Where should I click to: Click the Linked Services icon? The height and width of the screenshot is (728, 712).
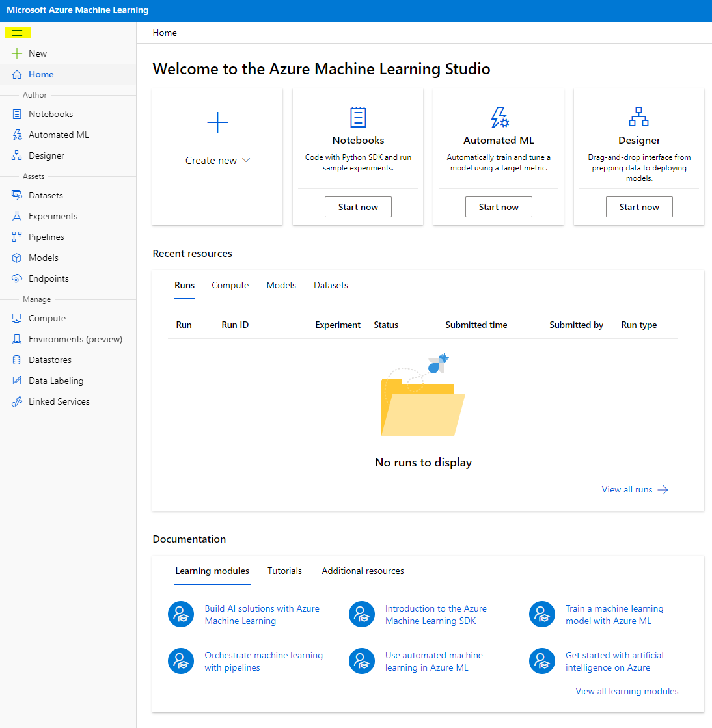(x=17, y=401)
